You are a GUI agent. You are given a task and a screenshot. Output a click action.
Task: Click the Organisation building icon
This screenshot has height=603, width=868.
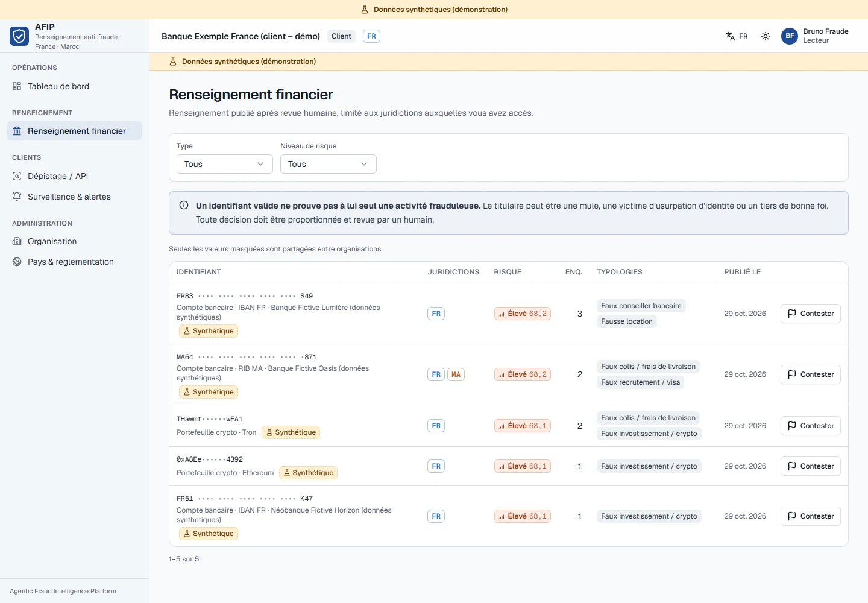click(17, 241)
